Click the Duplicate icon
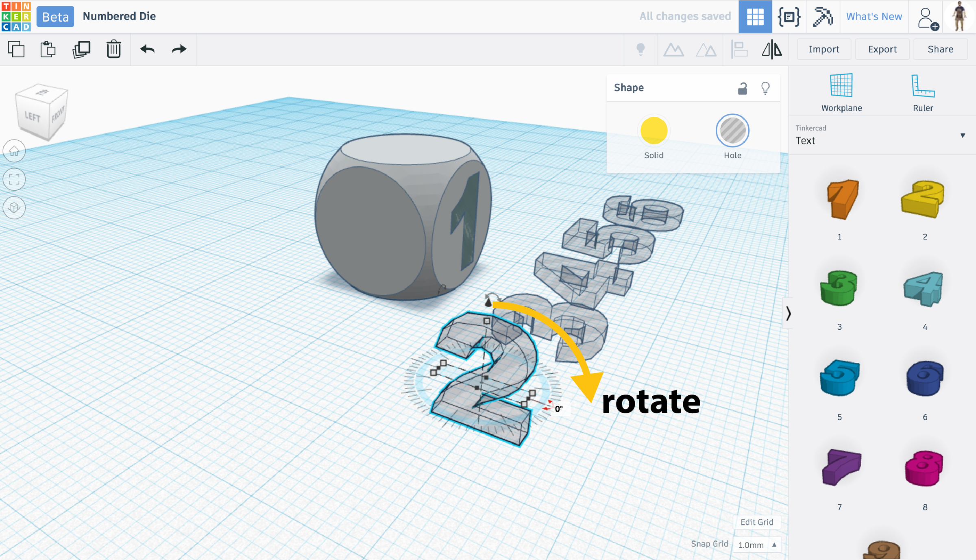The image size is (976, 560). tap(81, 49)
